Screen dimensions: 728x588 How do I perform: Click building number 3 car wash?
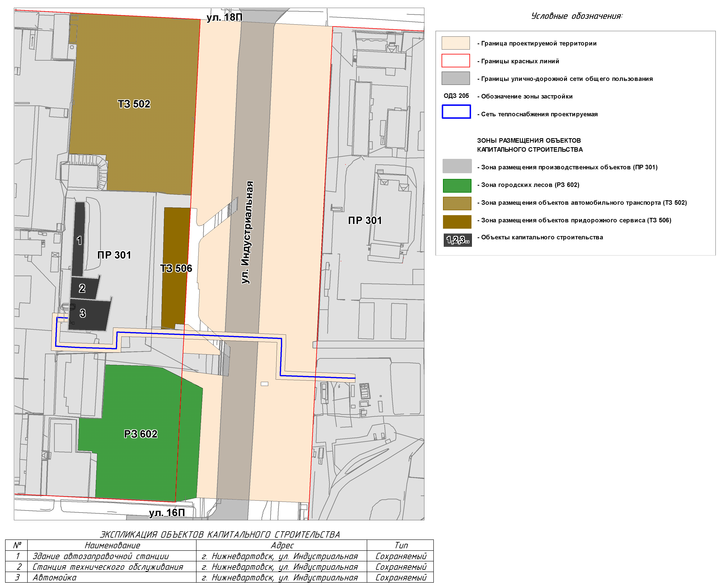pos(83,313)
